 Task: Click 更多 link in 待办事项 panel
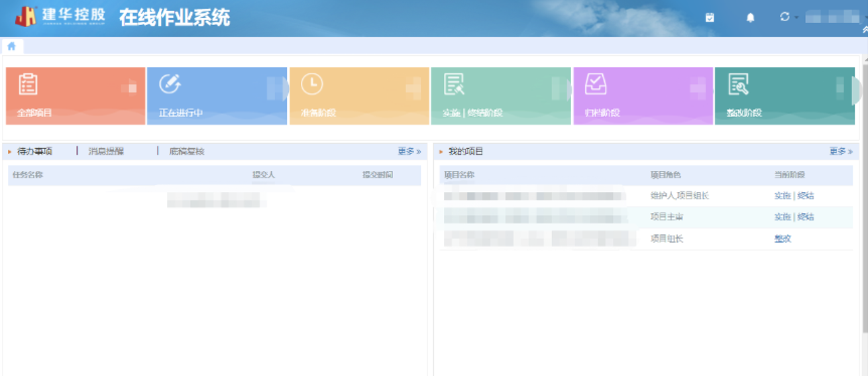click(409, 152)
